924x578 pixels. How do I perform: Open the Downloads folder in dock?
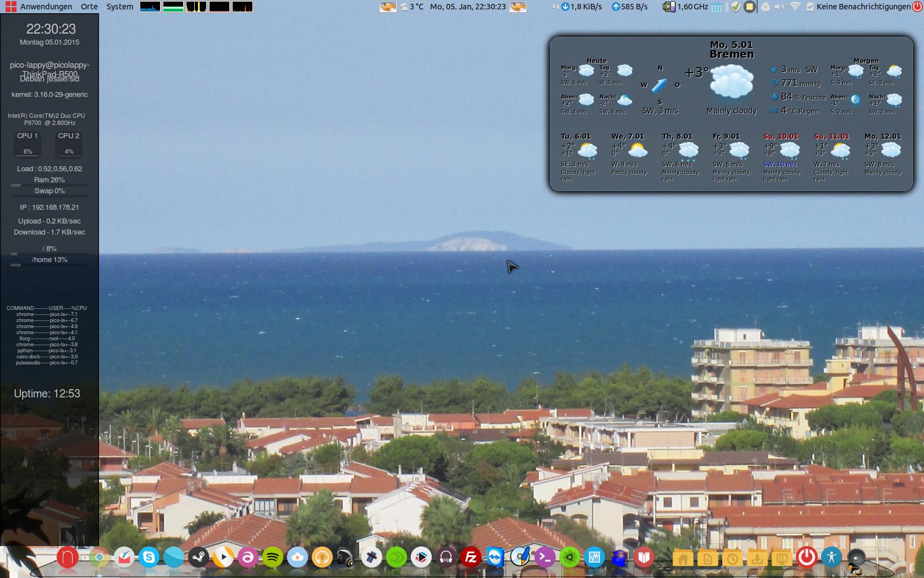[x=757, y=559]
